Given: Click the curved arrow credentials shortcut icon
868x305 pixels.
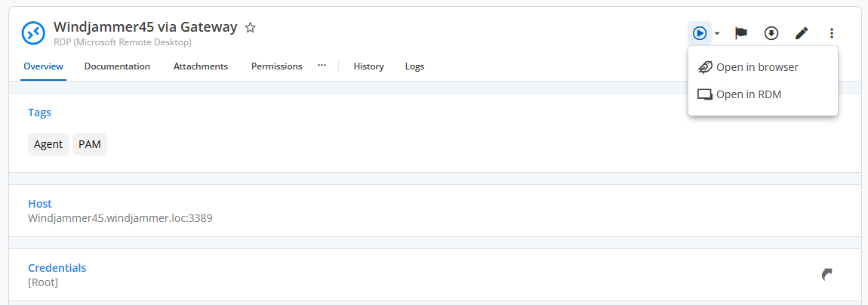Looking at the screenshot, I should coord(827,275).
